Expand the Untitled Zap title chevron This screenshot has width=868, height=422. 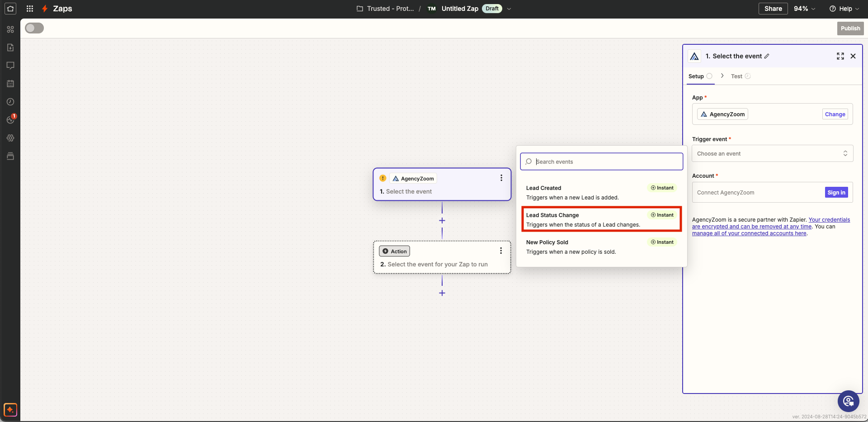click(509, 9)
